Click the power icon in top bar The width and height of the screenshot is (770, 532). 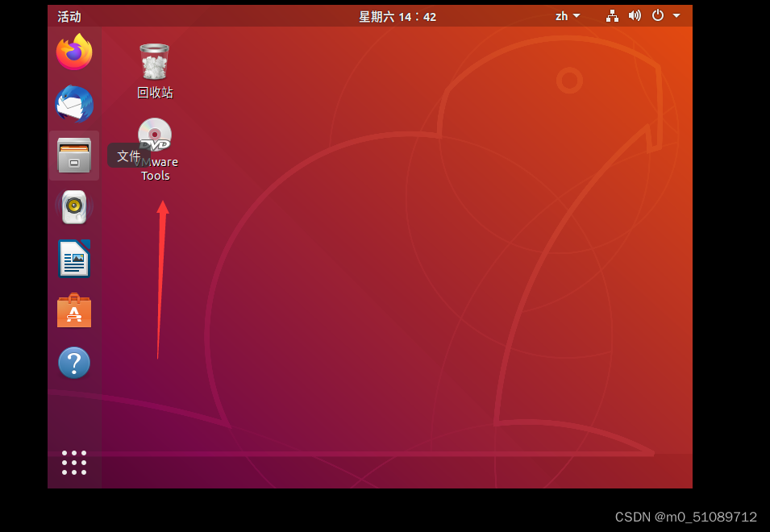(658, 15)
